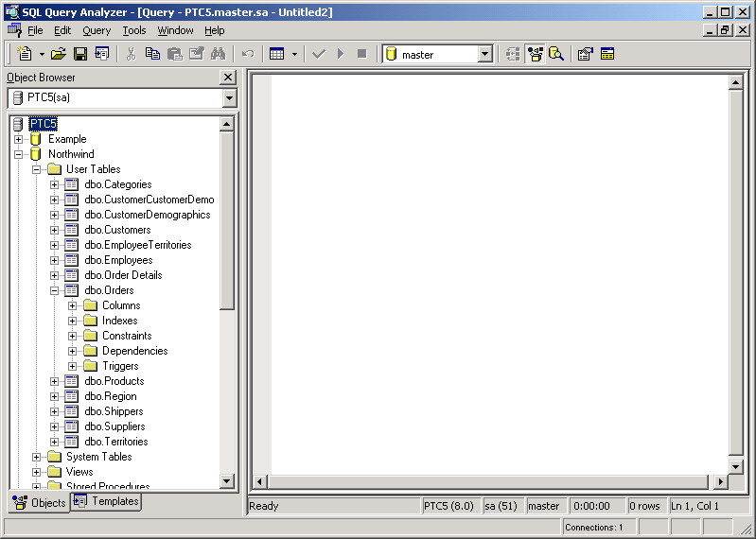The width and height of the screenshot is (756, 539).
Task: Open the master database dropdown
Action: click(484, 55)
